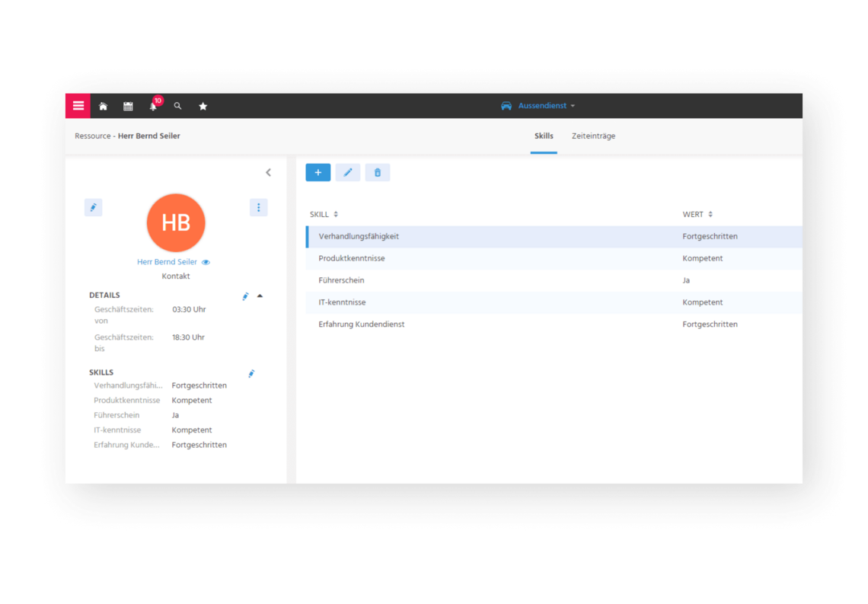
Task: Select the Führerschein row in table
Action: (x=341, y=280)
